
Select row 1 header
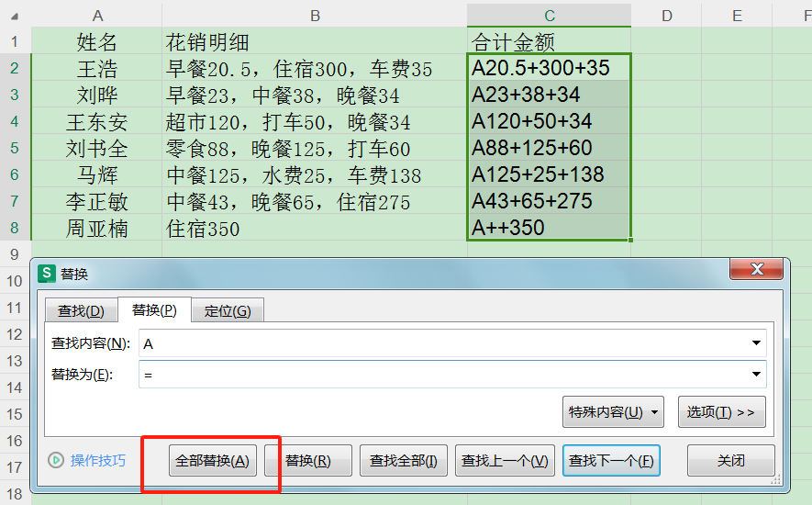click(x=15, y=41)
